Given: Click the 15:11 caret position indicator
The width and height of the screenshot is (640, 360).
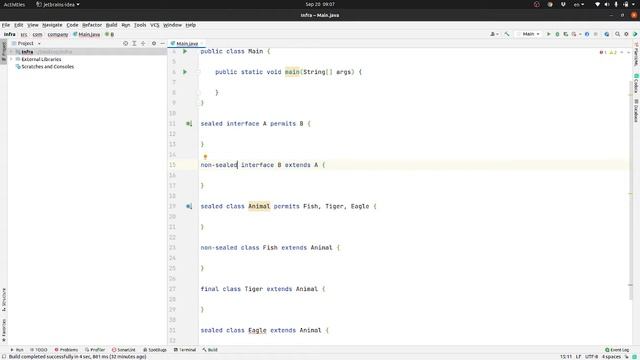Looking at the screenshot, I should click(566, 357).
